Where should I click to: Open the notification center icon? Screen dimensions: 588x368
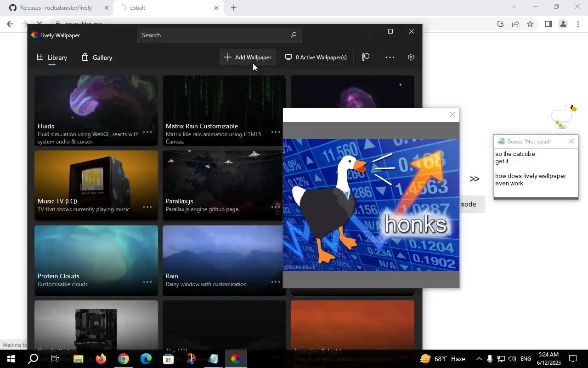point(573,359)
